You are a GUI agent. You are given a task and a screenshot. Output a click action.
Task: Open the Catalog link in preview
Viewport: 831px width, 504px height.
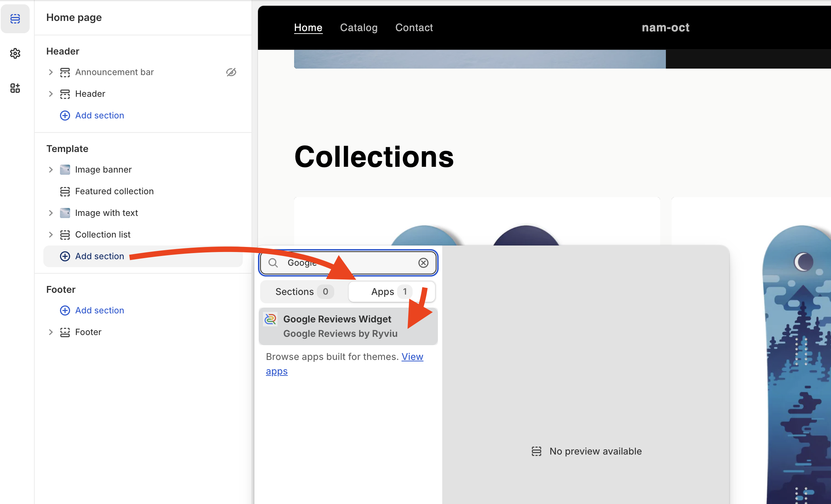358,28
